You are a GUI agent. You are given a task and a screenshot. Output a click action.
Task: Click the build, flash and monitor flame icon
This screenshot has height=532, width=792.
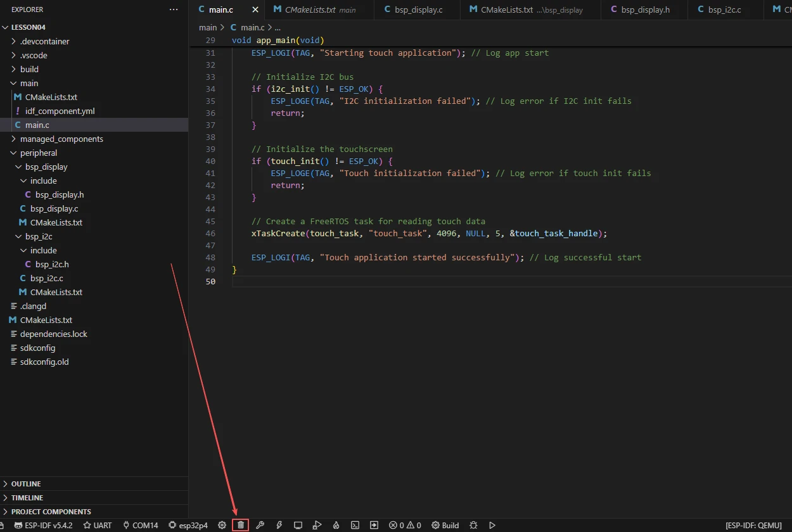coord(336,525)
